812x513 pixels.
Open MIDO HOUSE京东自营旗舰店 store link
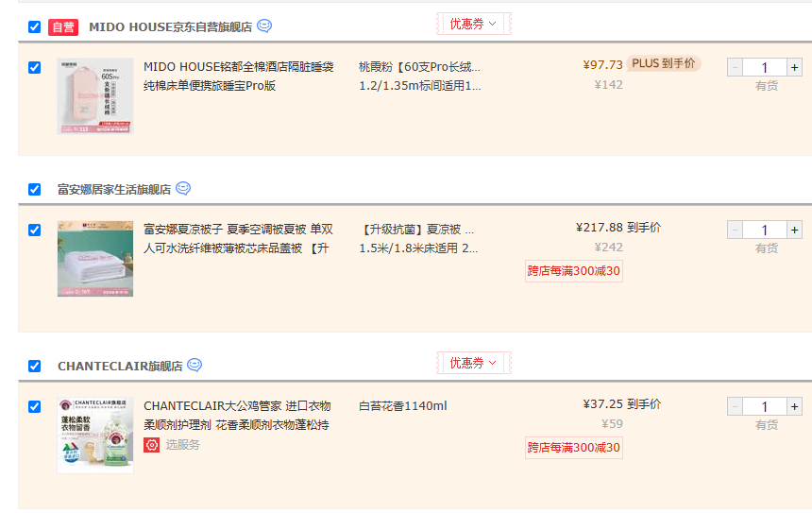tap(170, 27)
